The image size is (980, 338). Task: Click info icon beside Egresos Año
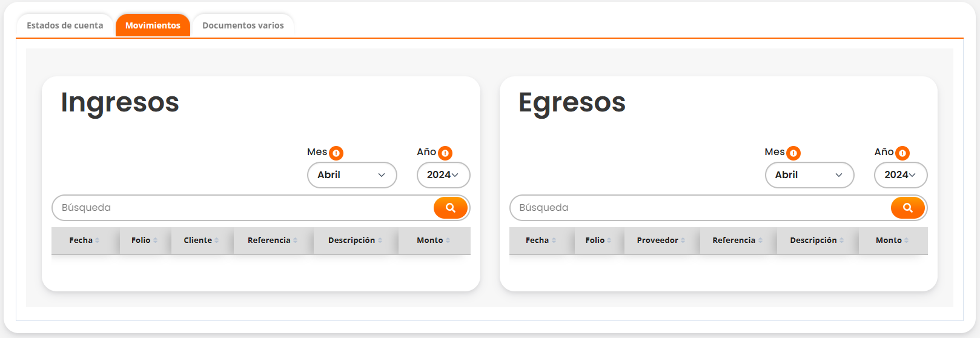[x=902, y=153]
